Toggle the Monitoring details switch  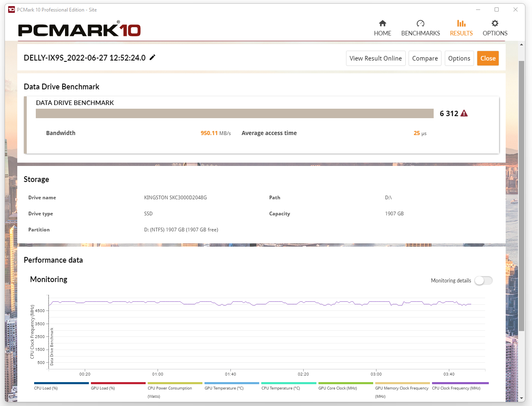483,280
